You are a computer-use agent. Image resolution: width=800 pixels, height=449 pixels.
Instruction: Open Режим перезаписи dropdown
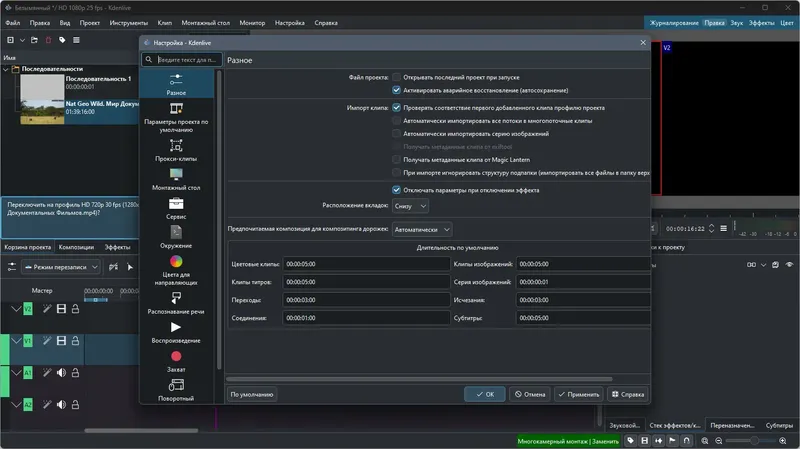click(x=60, y=267)
